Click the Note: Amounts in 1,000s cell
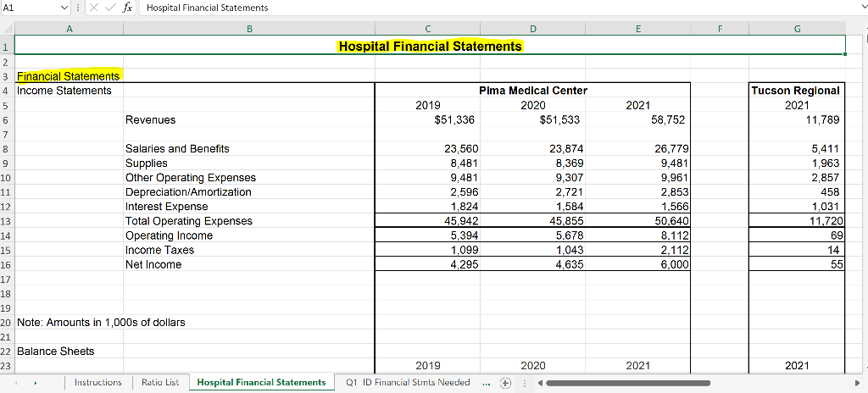 coord(102,322)
